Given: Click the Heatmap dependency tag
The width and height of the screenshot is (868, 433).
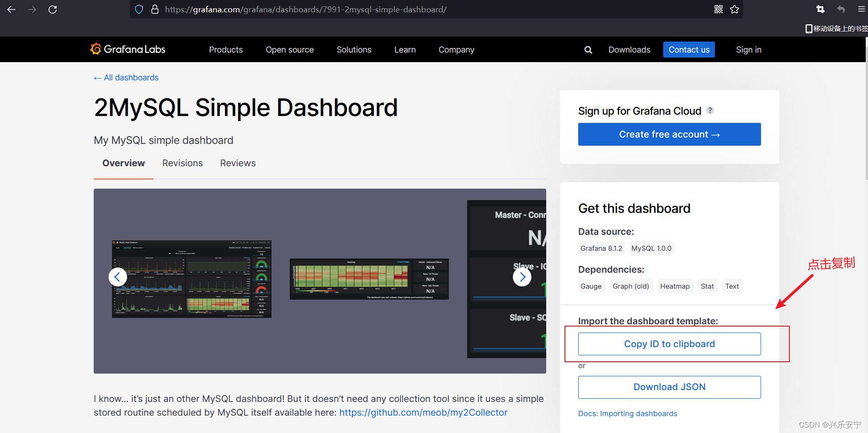Looking at the screenshot, I should coord(675,286).
